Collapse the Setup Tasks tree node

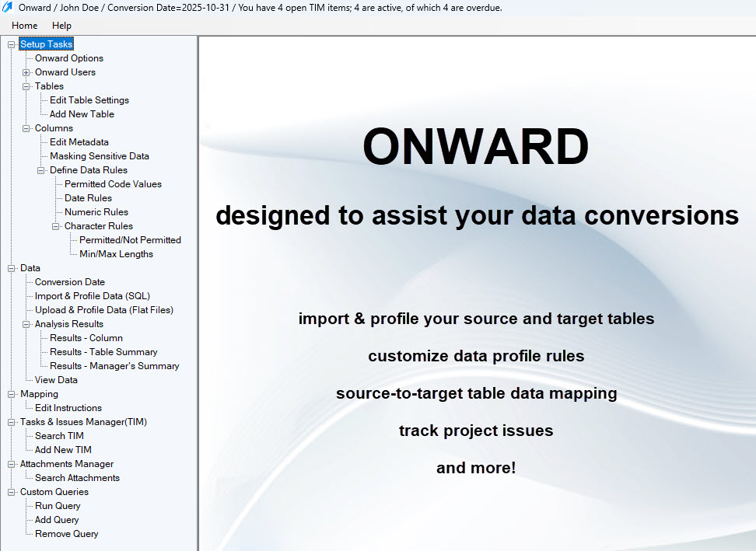tap(12, 44)
